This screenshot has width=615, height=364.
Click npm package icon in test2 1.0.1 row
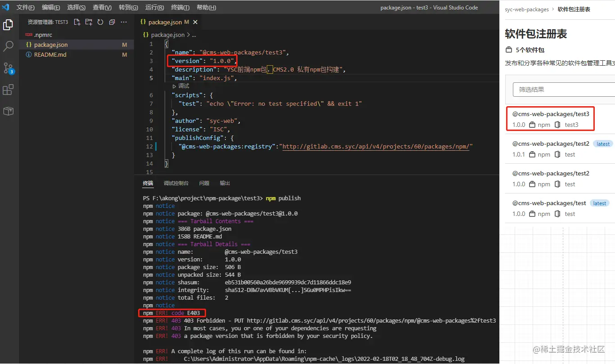pos(532,154)
